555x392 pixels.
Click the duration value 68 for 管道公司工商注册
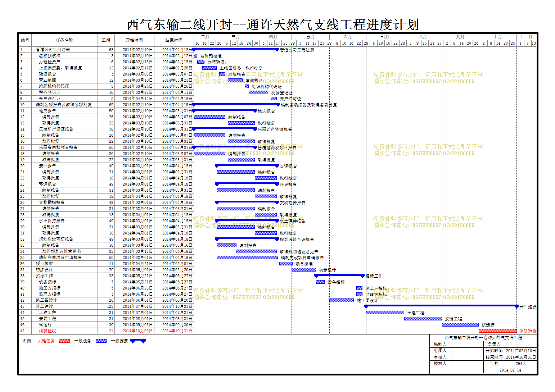click(x=111, y=50)
